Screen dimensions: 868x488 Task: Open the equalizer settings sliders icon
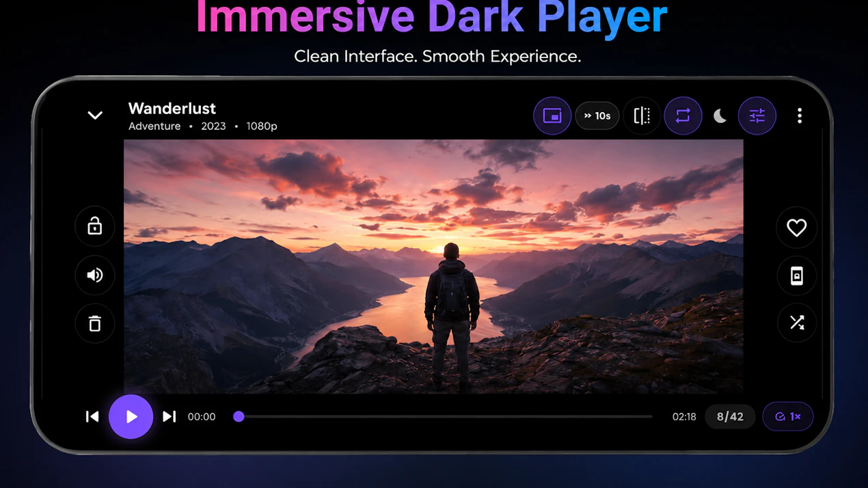(x=757, y=116)
